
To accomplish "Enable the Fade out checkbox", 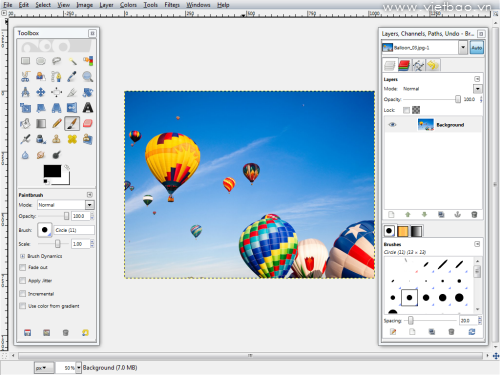I will [23, 267].
